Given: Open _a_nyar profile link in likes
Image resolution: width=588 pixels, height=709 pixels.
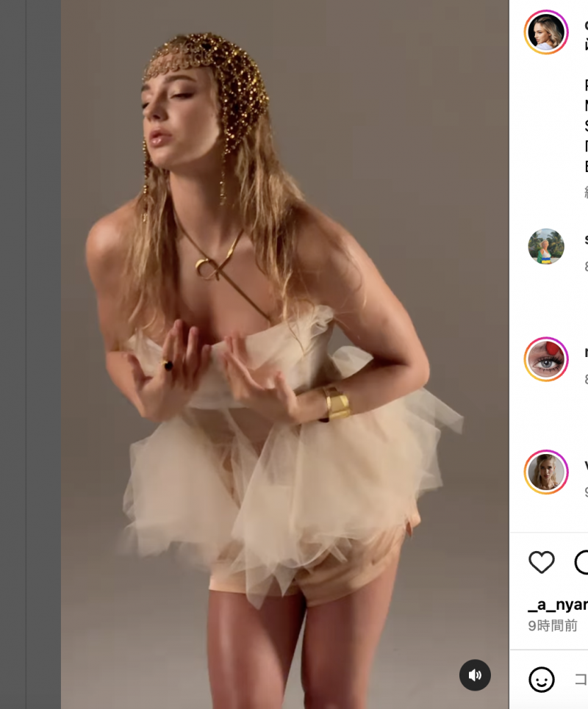Looking at the screenshot, I should 559,605.
